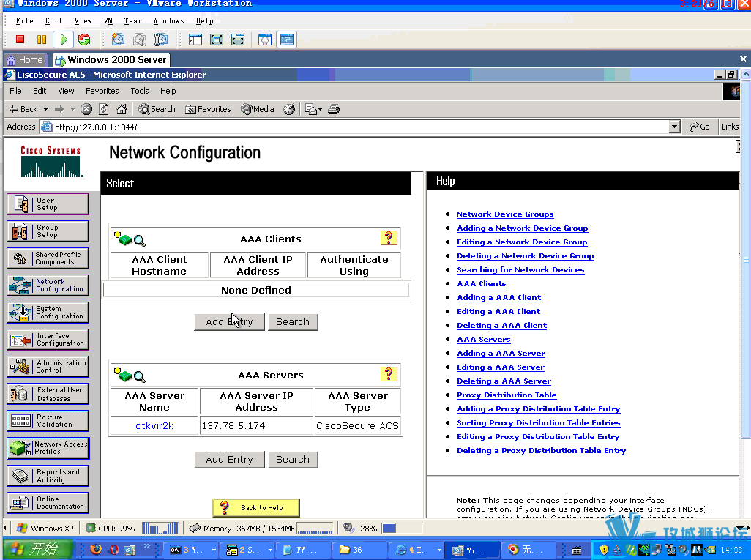Open the Forward button history dropdown
The height and width of the screenshot is (560, 751).
point(72,110)
